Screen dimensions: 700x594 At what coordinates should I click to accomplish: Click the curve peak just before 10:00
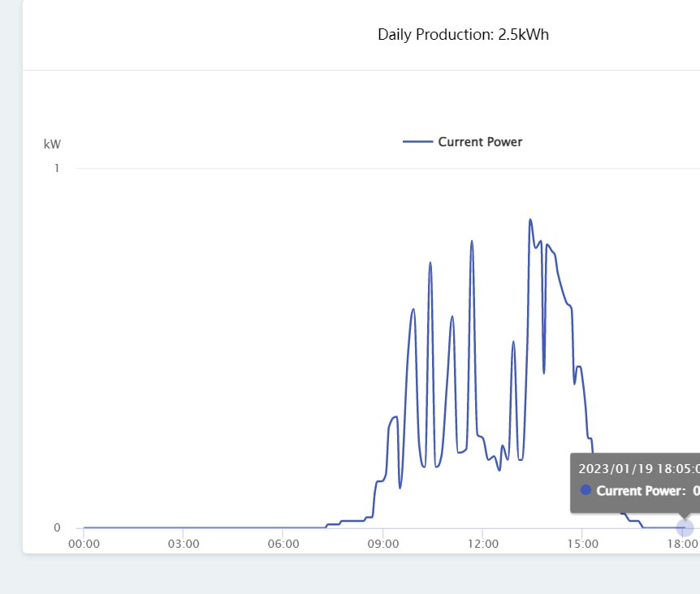(x=413, y=309)
